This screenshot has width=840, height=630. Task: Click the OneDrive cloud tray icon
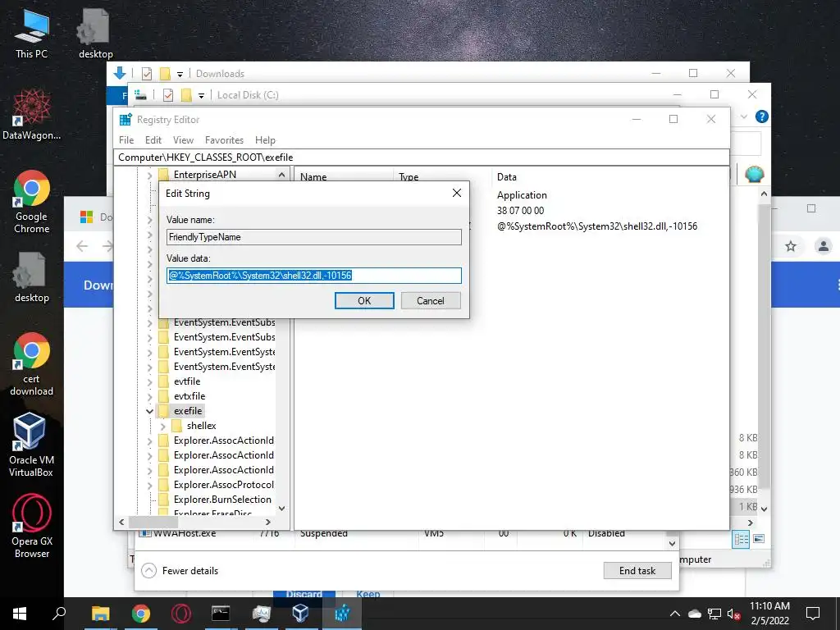(x=695, y=614)
